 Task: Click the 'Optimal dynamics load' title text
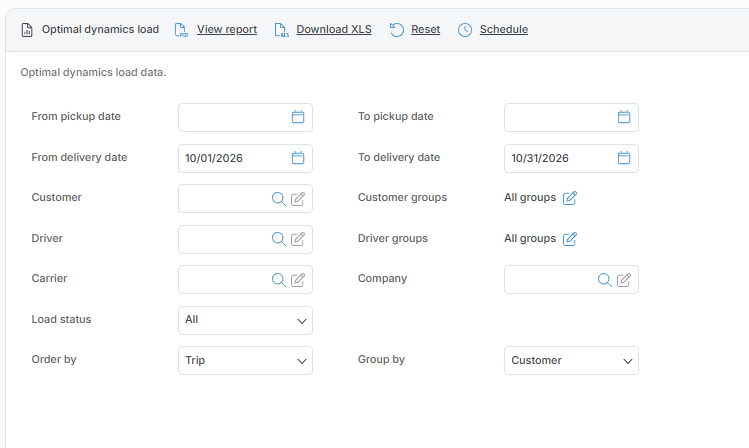point(100,30)
